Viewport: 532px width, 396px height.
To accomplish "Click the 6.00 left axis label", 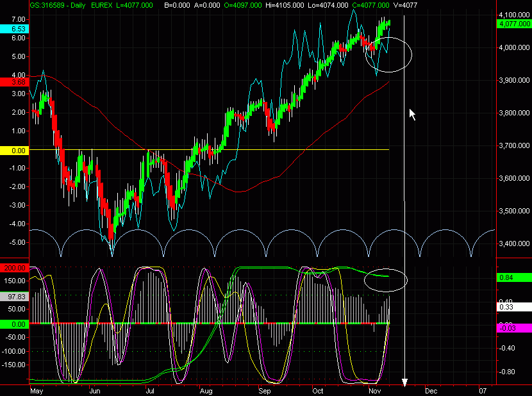I will point(19,38).
